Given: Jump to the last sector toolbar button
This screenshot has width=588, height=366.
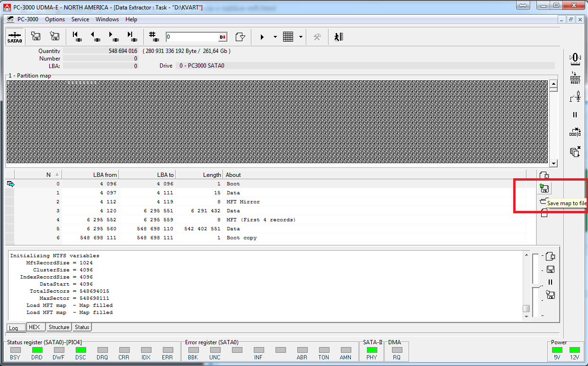Looking at the screenshot, I should (x=132, y=37).
